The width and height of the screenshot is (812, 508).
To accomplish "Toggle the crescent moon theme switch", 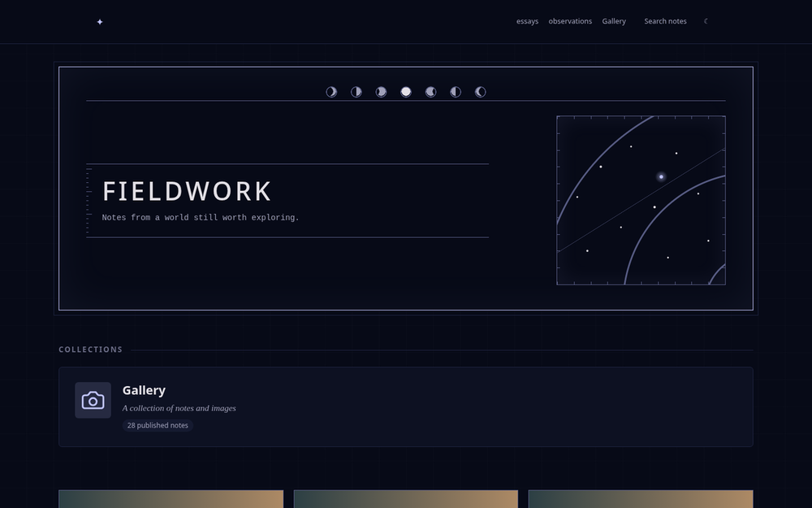I will click(x=706, y=21).
